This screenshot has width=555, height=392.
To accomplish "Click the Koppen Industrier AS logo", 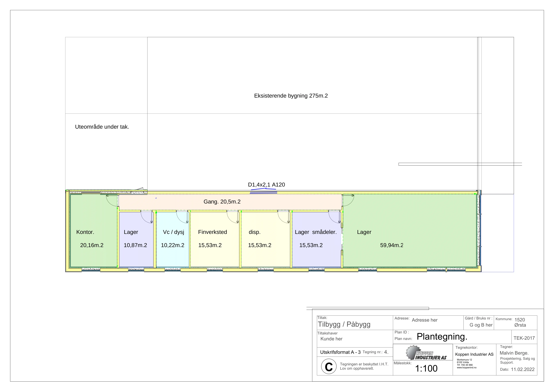I will coord(426,353).
